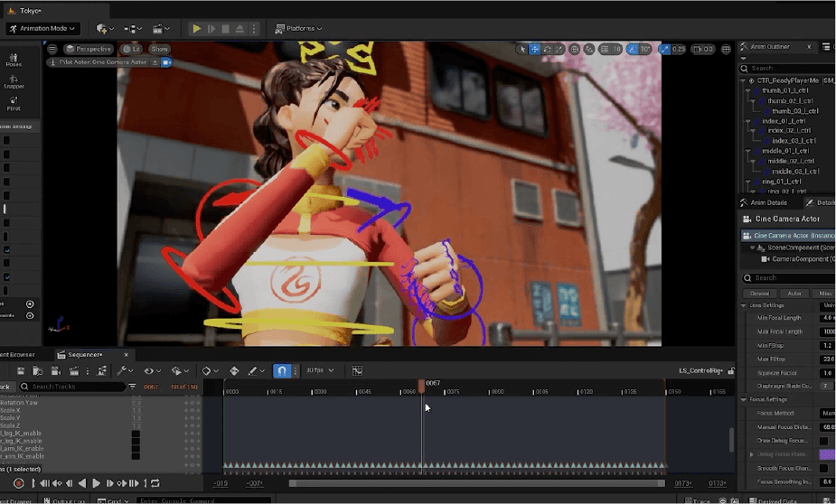Activate the Scale gizmo tool
Image resolution: width=836 pixels, height=504 pixels.
pos(559,49)
